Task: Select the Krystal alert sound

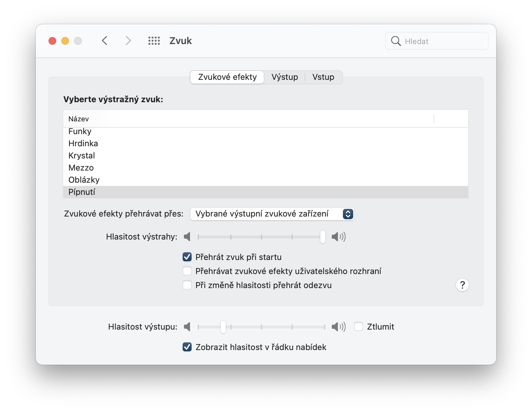Action: (x=82, y=156)
